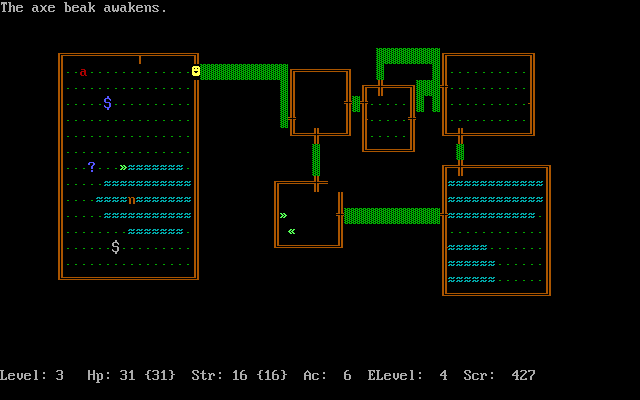Click the top door of left room

pyautogui.click(x=140, y=59)
